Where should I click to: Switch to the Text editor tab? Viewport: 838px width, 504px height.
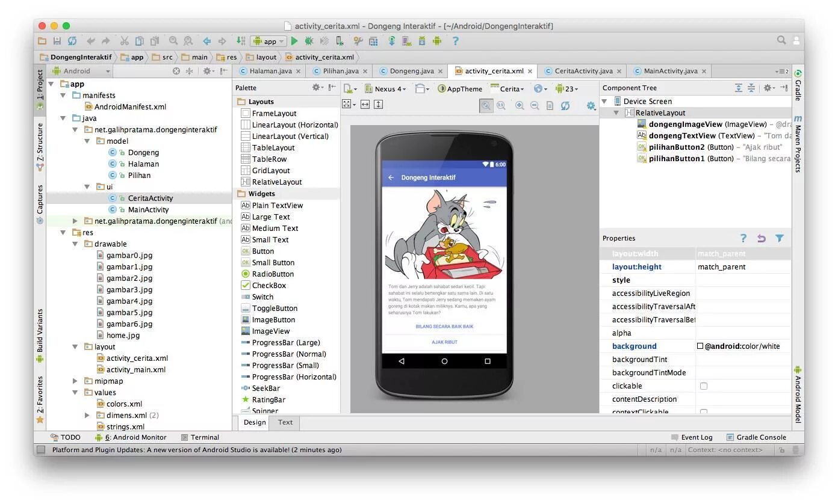(285, 422)
